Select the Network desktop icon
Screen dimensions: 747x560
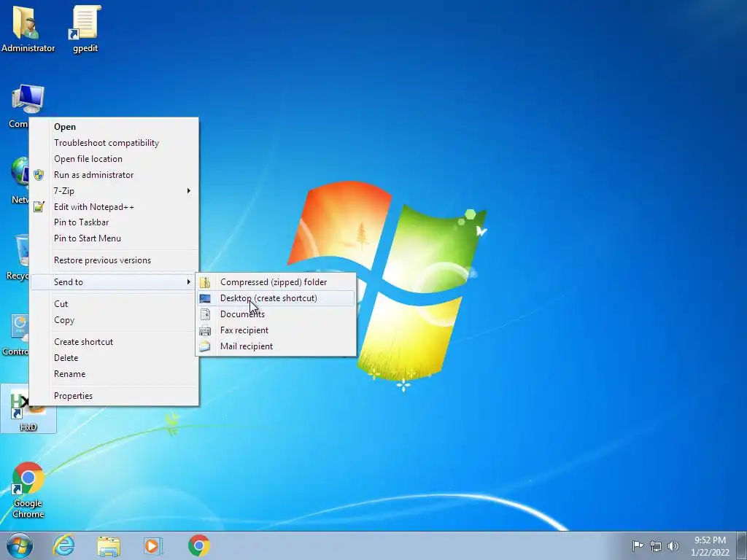pos(19,181)
